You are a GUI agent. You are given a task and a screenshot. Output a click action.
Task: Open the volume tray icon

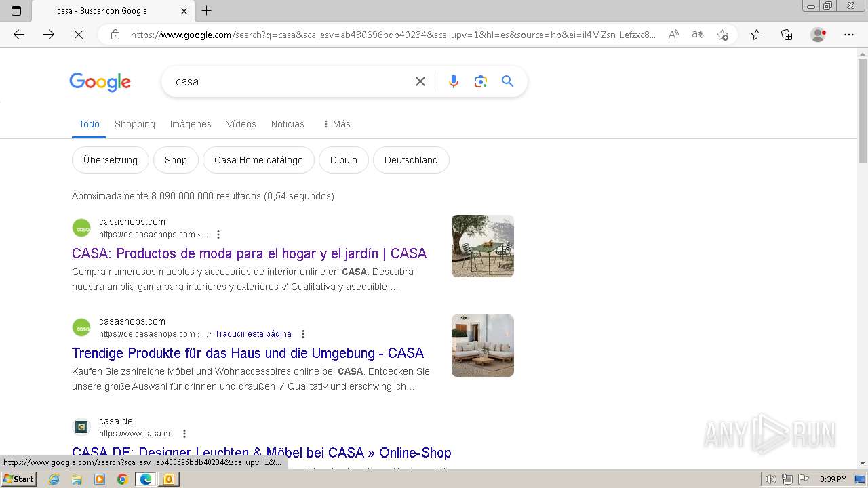pyautogui.click(x=771, y=479)
